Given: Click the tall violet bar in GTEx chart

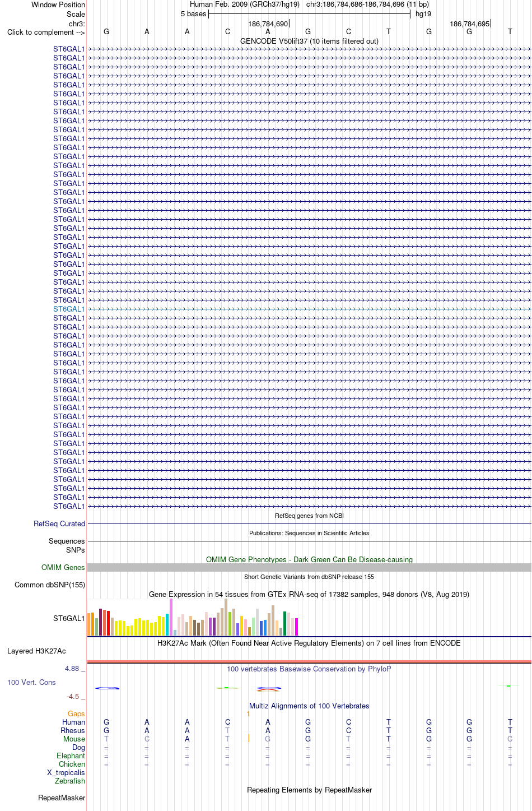Looking at the screenshot, I should pyautogui.click(x=171, y=617).
